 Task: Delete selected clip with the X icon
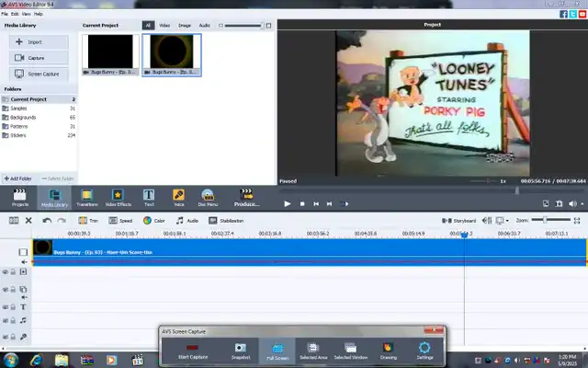coord(28,221)
